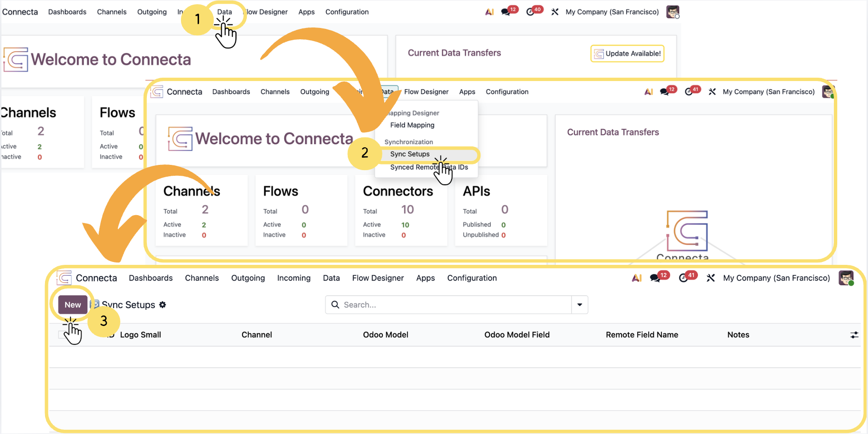Click the Update Available! button
Viewport: 868px width, 434px height.
click(x=627, y=54)
